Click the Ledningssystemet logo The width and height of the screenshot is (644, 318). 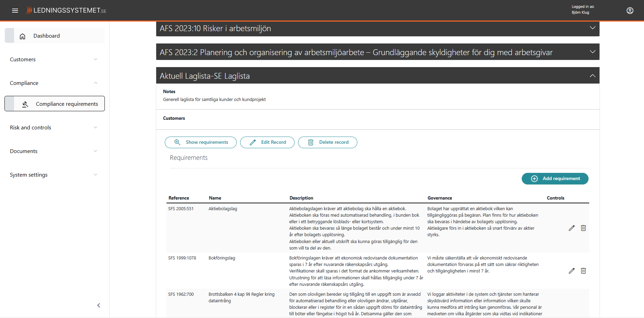pyautogui.click(x=66, y=11)
